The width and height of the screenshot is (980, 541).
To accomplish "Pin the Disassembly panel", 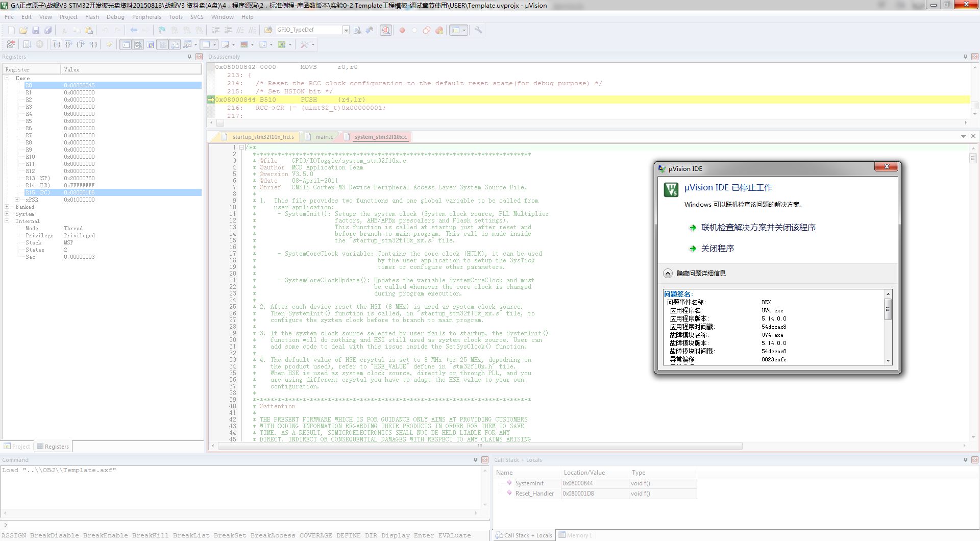I will (965, 57).
